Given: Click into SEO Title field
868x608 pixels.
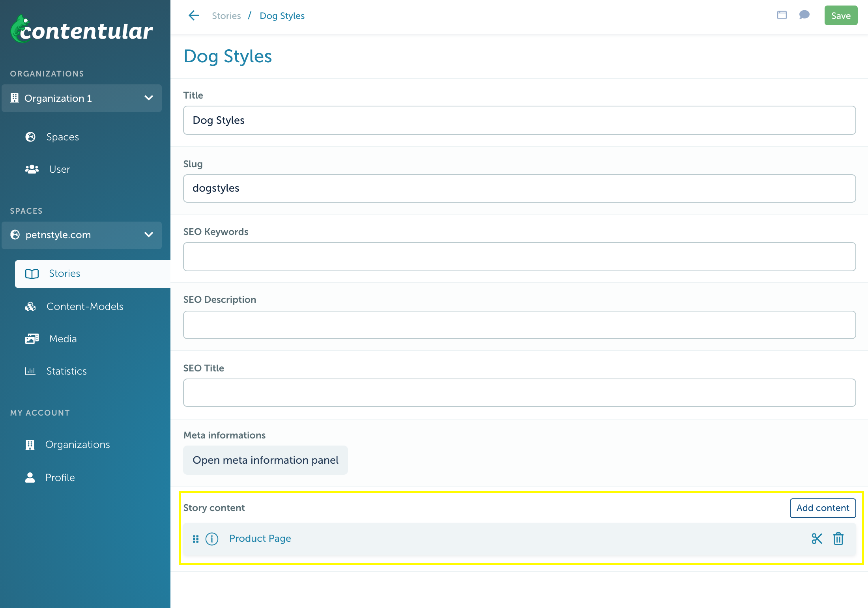Looking at the screenshot, I should (519, 393).
